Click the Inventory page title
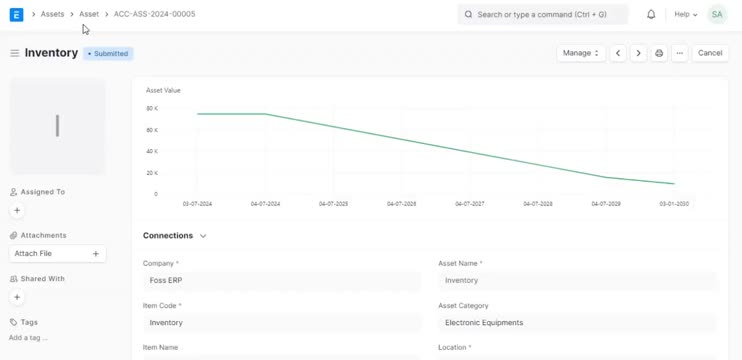Image resolution: width=742 pixels, height=360 pixels. pos(51,53)
